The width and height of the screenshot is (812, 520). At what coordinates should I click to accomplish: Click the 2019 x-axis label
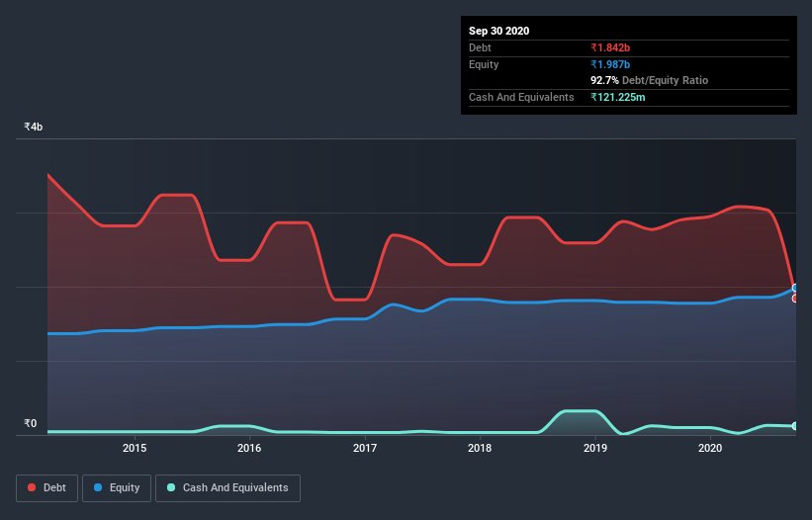[x=595, y=448]
